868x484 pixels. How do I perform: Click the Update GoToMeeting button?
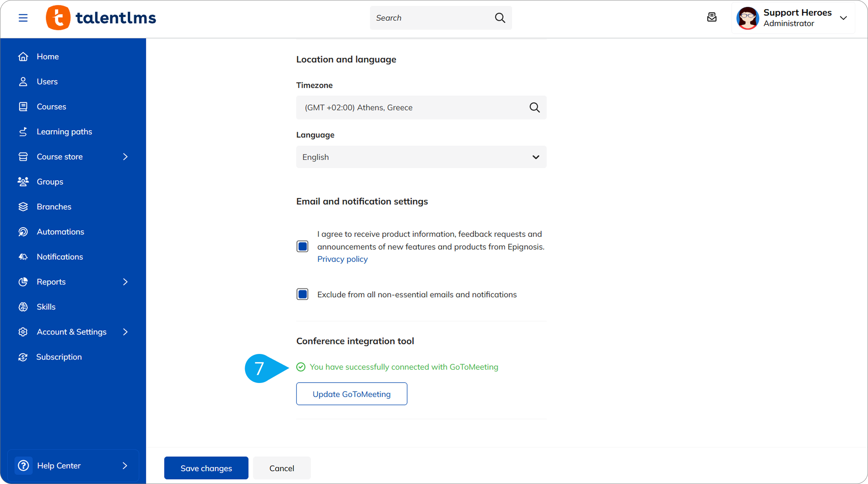[351, 394]
